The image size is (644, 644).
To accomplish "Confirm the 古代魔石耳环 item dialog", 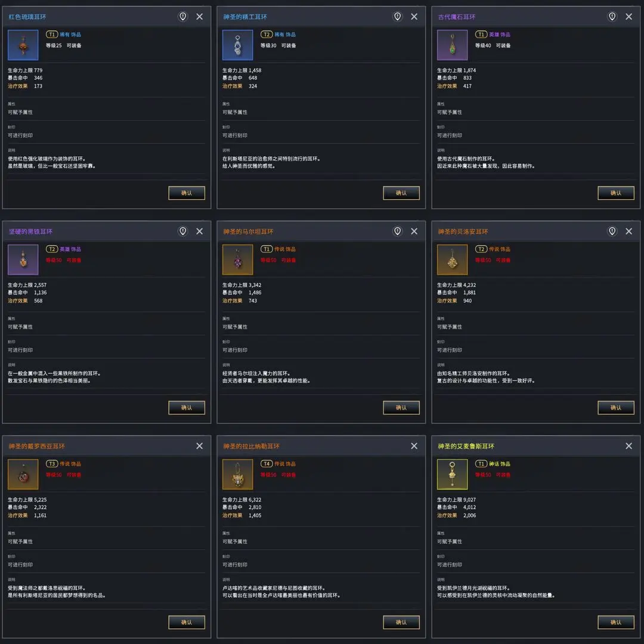I will pos(616,193).
